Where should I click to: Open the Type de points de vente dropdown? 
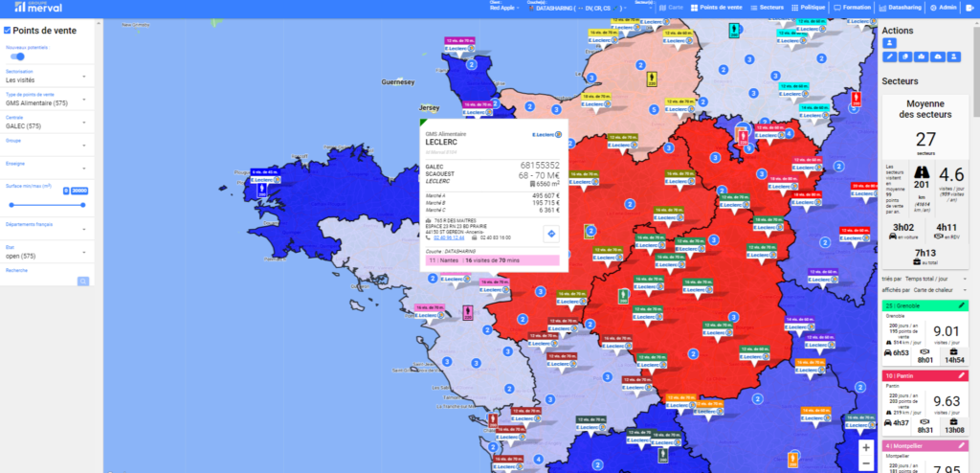pos(84,101)
